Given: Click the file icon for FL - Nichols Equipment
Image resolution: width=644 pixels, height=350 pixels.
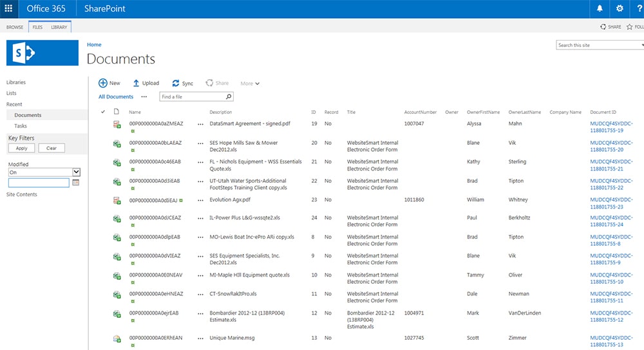Looking at the screenshot, I should pos(117,163).
